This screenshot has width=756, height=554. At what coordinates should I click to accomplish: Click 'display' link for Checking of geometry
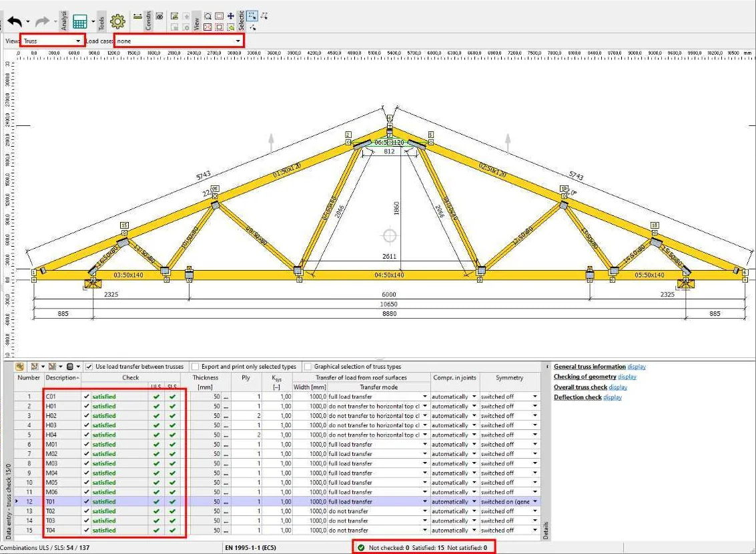click(627, 377)
